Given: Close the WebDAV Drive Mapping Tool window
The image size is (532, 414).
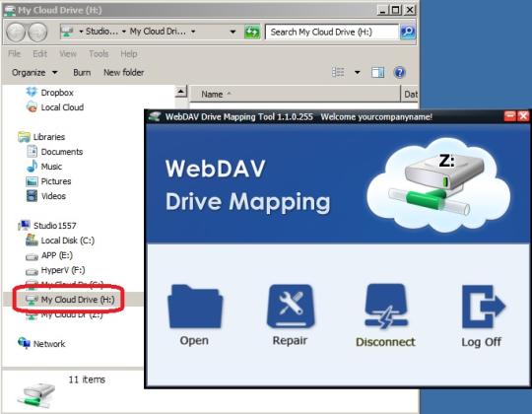Looking at the screenshot, I should coord(523,116).
